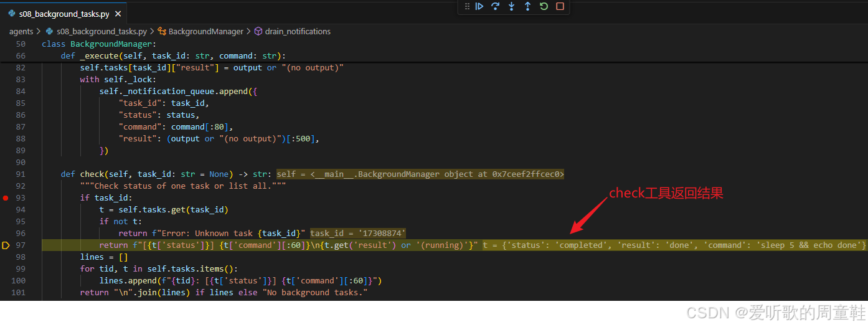Click the class symbol icon in breadcrumbs
This screenshot has width=868, height=327.
162,31
